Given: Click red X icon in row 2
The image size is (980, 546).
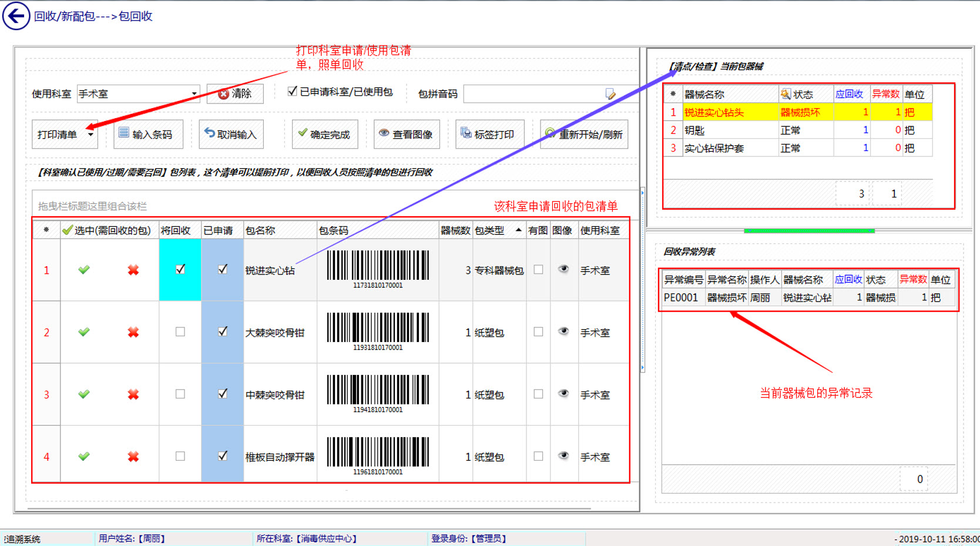Looking at the screenshot, I should pyautogui.click(x=133, y=332).
